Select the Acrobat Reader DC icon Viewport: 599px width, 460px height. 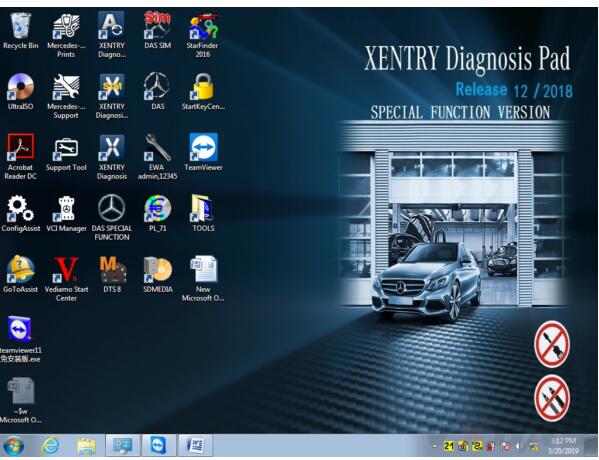(21, 157)
